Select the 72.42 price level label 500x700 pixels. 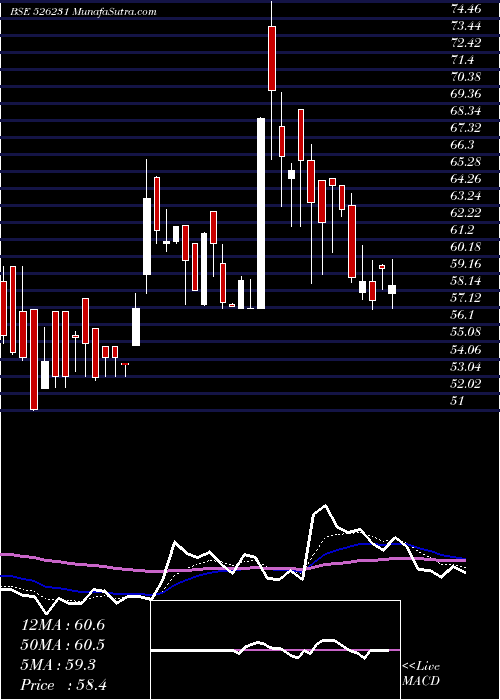click(x=467, y=42)
